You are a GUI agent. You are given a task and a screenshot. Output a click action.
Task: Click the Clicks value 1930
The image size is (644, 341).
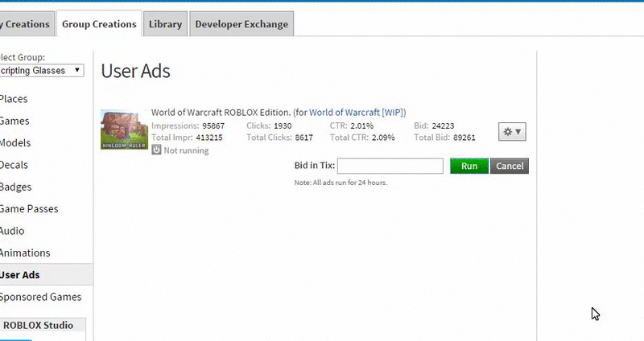point(283,126)
